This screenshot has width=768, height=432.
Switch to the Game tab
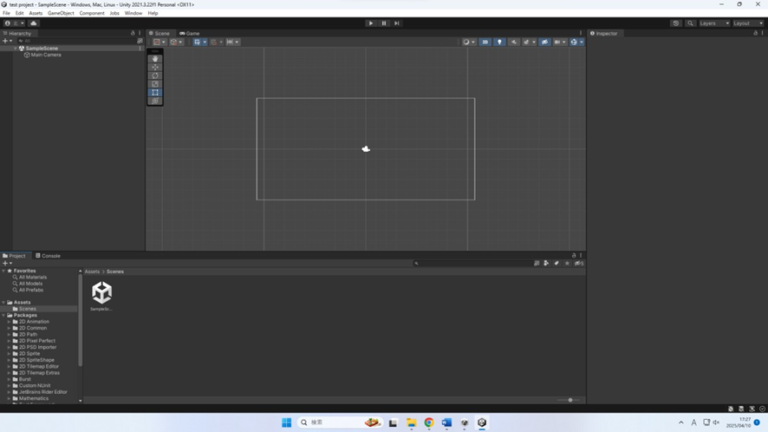[x=190, y=33]
